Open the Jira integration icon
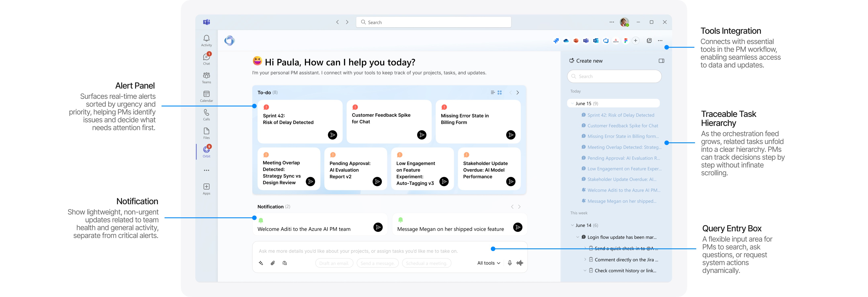 (x=556, y=41)
